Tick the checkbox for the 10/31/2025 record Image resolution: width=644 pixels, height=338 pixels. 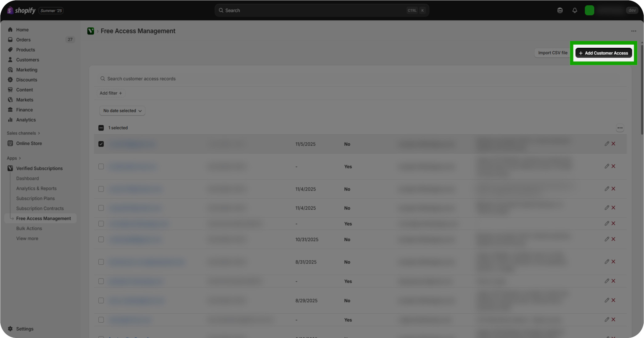pyautogui.click(x=101, y=239)
